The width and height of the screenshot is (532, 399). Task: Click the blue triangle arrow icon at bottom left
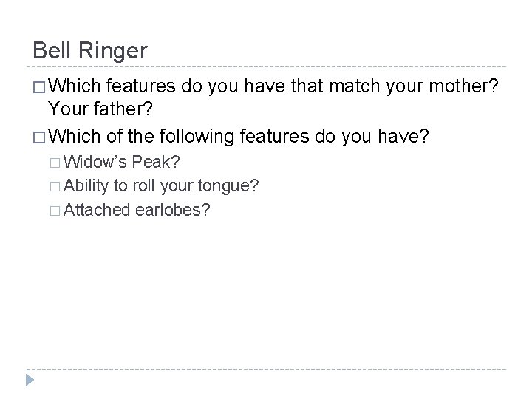tap(30, 381)
